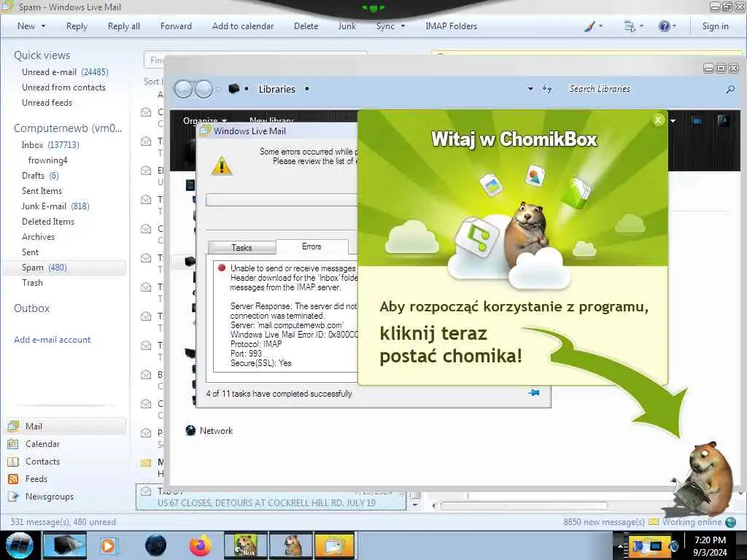Click the Search Libraries magnifier icon
Screen dimensions: 747x560
[x=729, y=89]
